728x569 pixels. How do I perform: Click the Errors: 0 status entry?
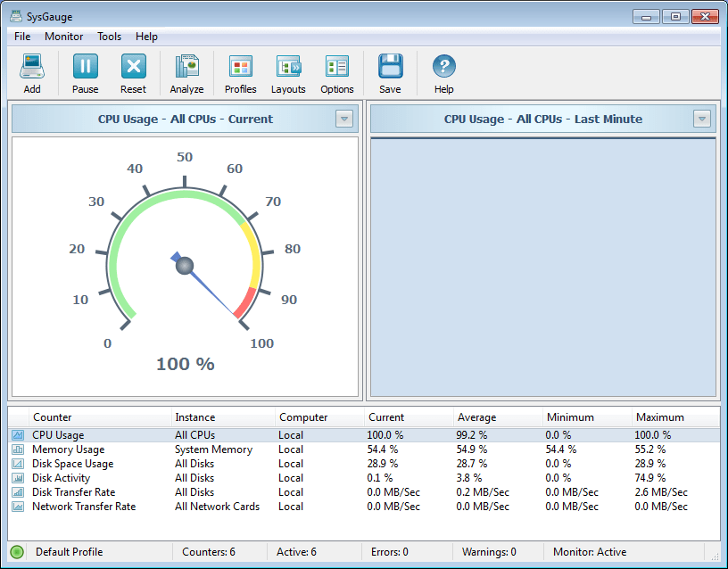pyautogui.click(x=390, y=552)
